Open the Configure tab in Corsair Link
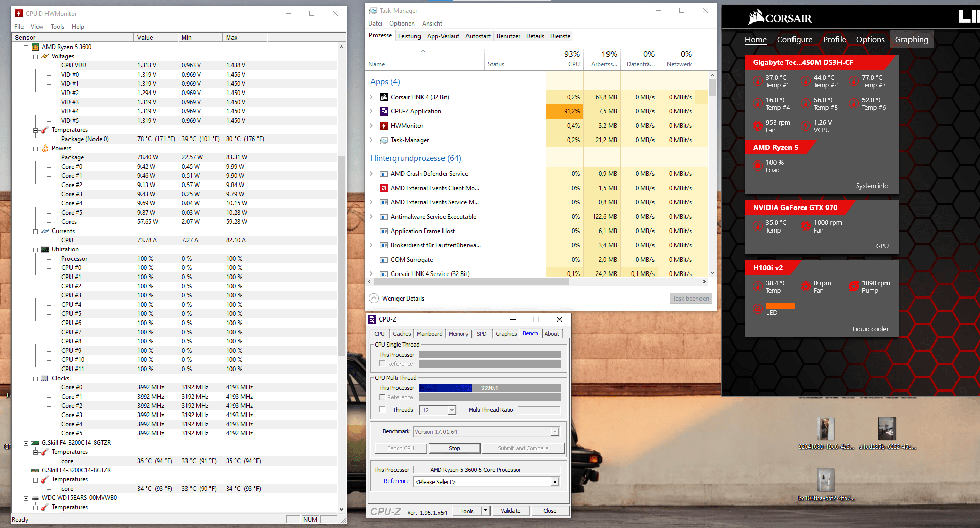Image resolution: width=980 pixels, height=528 pixels. [x=795, y=40]
